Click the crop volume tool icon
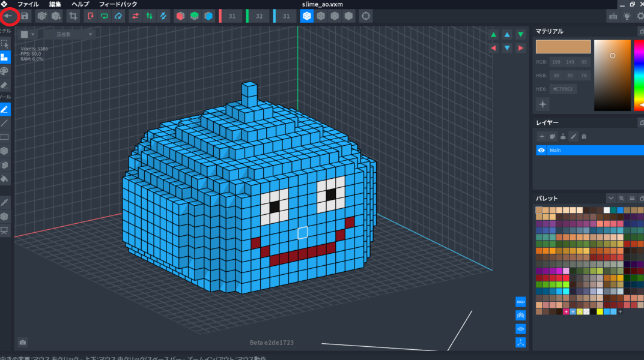Image resolution: width=644 pixels, height=360 pixels. 73,16
